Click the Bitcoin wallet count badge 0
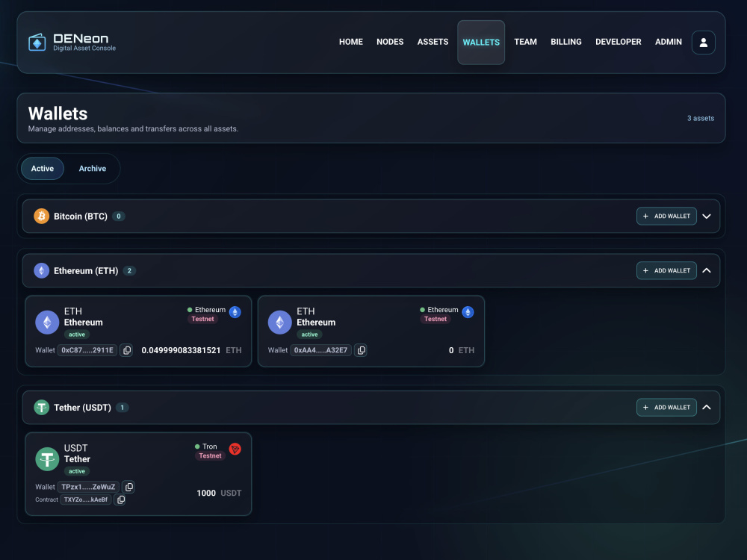The image size is (747, 560). point(119,217)
